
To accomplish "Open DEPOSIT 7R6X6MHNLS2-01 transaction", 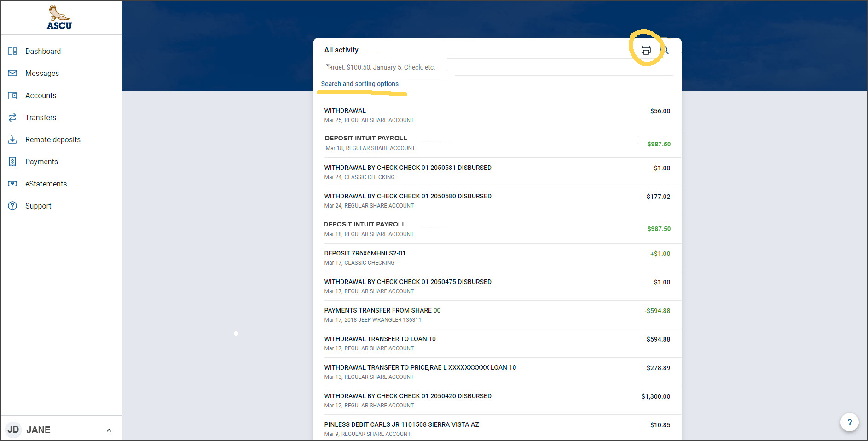I will click(x=497, y=258).
